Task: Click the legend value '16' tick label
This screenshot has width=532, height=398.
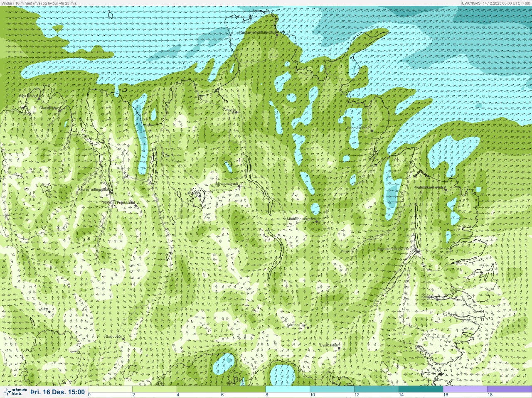Action: click(x=445, y=395)
